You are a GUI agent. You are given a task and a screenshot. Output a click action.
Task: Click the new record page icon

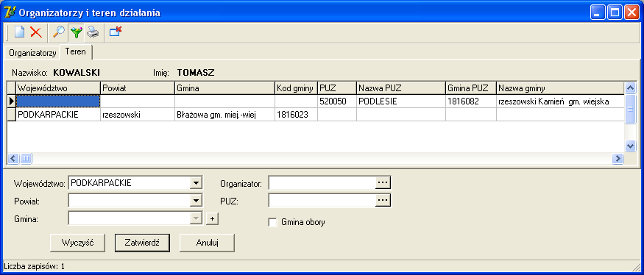19,32
